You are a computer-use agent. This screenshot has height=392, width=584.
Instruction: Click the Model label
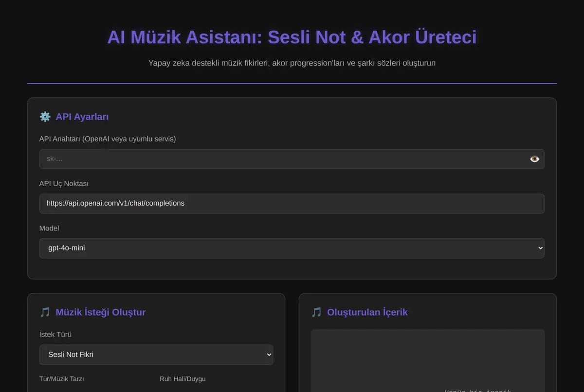pos(49,228)
